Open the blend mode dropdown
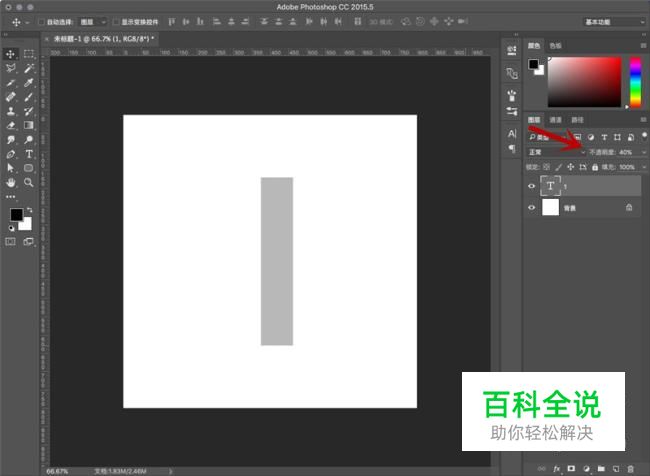Image resolution: width=650 pixels, height=476 pixels. pyautogui.click(x=556, y=152)
